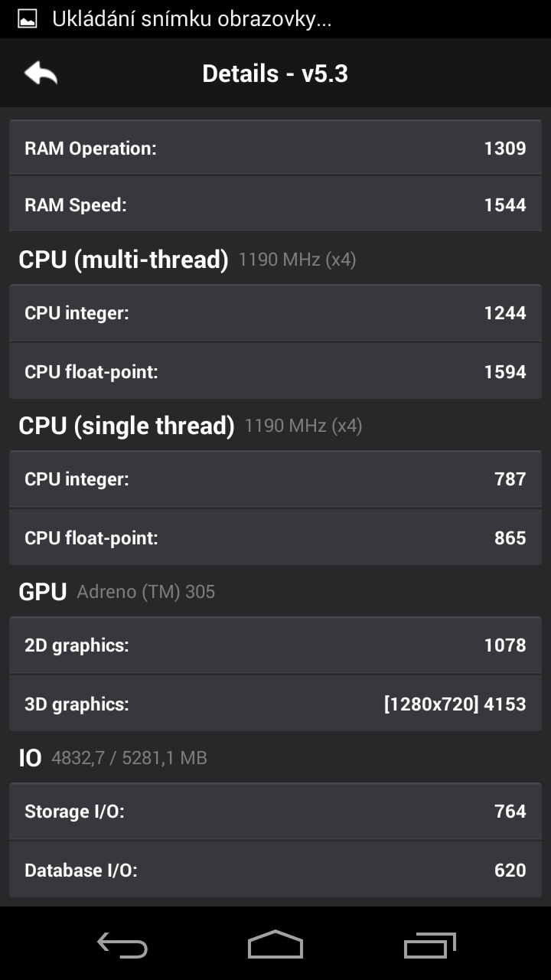Tap the CPU (multi-thread) section header
The height and width of the screenshot is (980, 551).
click(124, 260)
